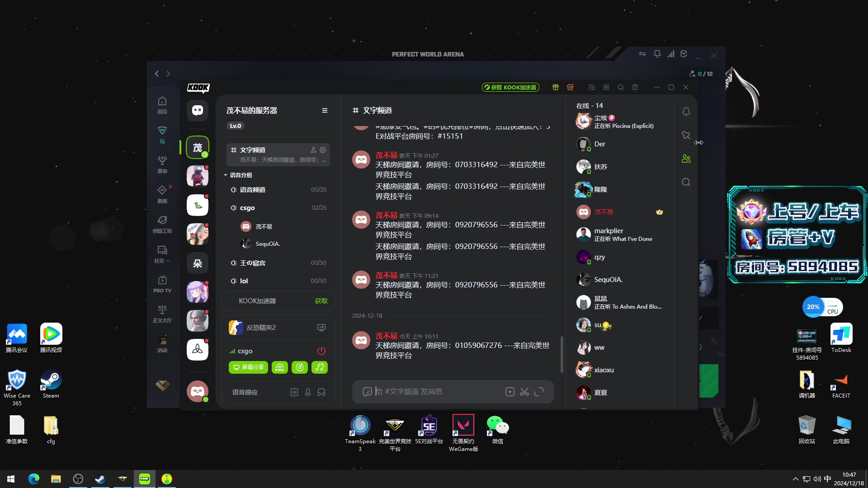Open 数据 tab in Perfect World Arena sidebar
The width and height of the screenshot is (868, 488).
(162, 194)
